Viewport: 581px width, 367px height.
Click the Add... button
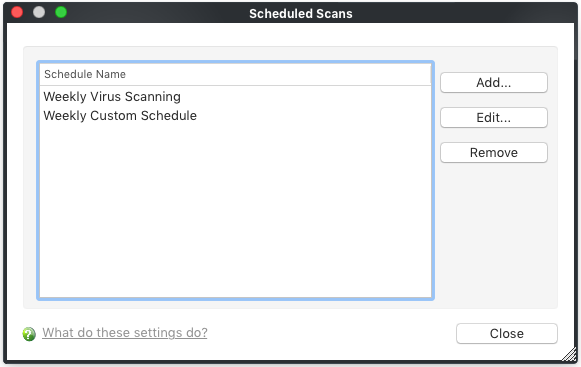click(494, 82)
